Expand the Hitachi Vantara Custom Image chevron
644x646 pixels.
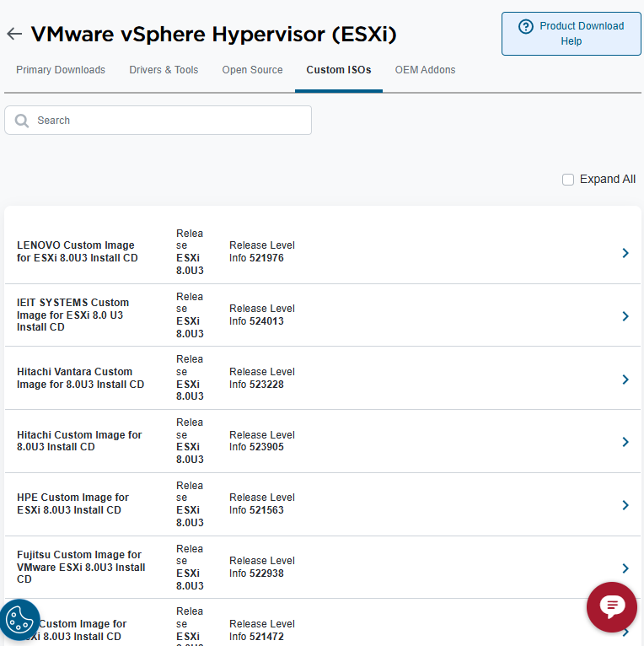(x=625, y=380)
